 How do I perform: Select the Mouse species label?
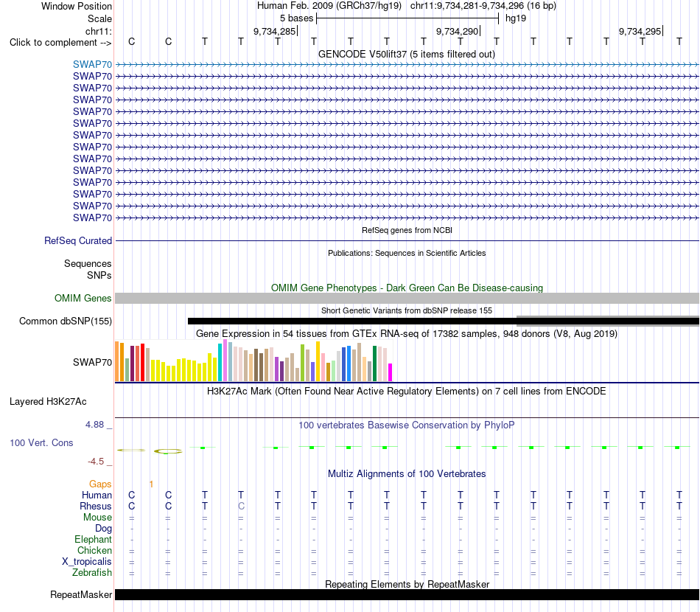[x=97, y=518]
